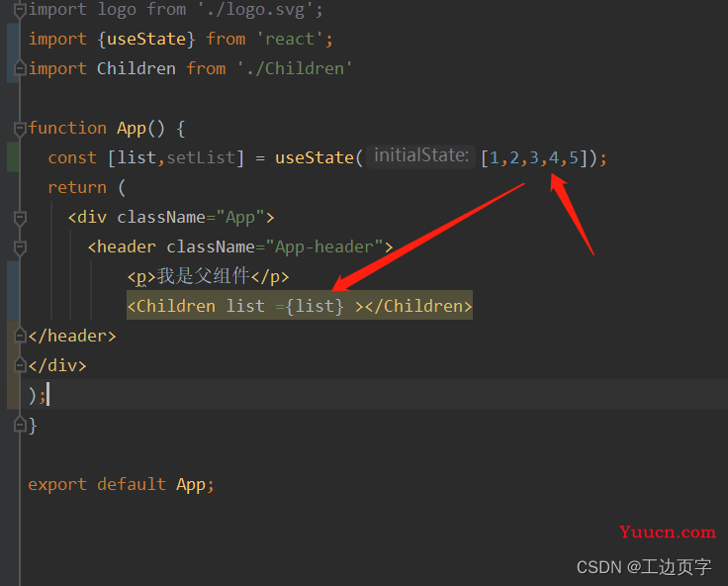Click the closing '</Children>' tag
The width and height of the screenshot is (728, 586).
coord(418,306)
